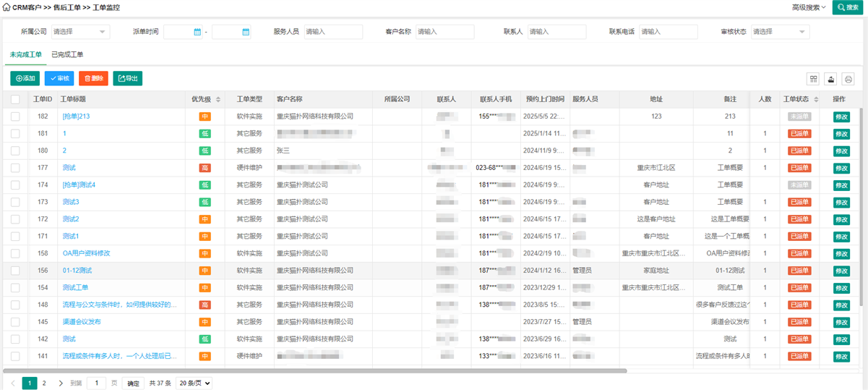
Task: Open the [抢单]213 work order link
Action: coord(76,116)
